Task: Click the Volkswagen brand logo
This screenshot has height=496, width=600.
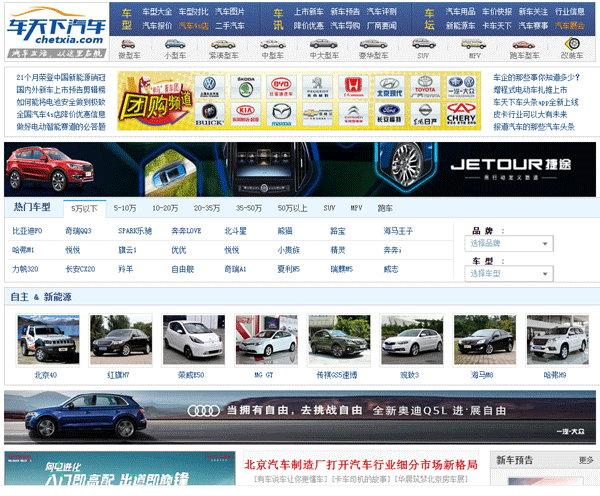Action: click(x=209, y=87)
